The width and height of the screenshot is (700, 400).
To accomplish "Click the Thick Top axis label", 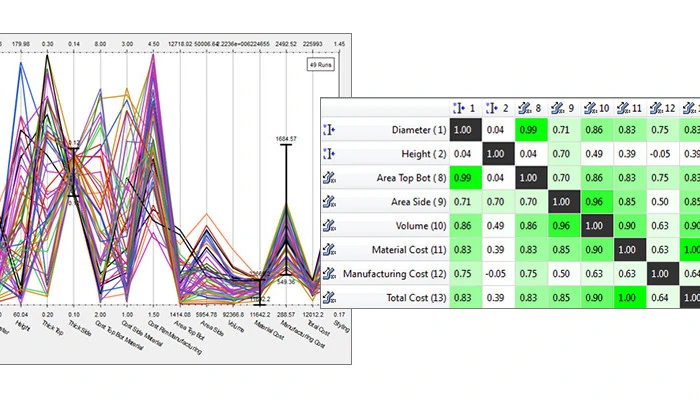I will pos(53,328).
